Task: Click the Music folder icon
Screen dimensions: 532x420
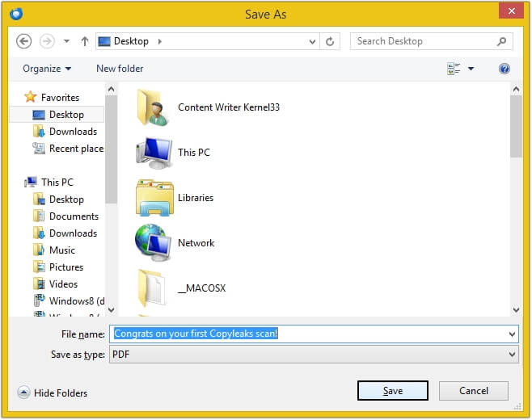Action: pos(39,250)
